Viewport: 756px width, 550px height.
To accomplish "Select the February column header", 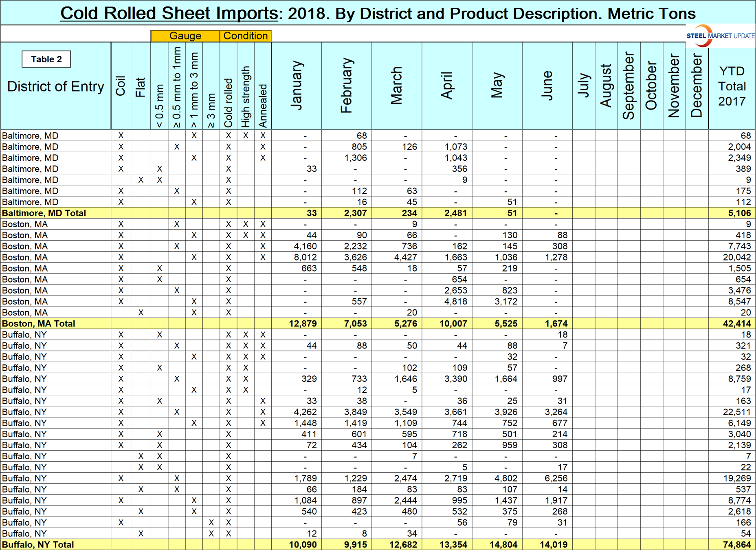I will tap(347, 86).
